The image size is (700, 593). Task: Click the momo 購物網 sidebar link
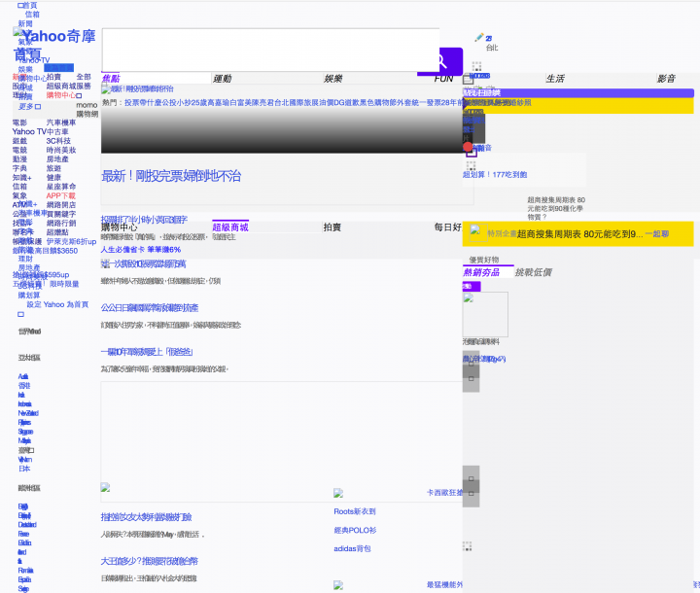click(x=87, y=110)
